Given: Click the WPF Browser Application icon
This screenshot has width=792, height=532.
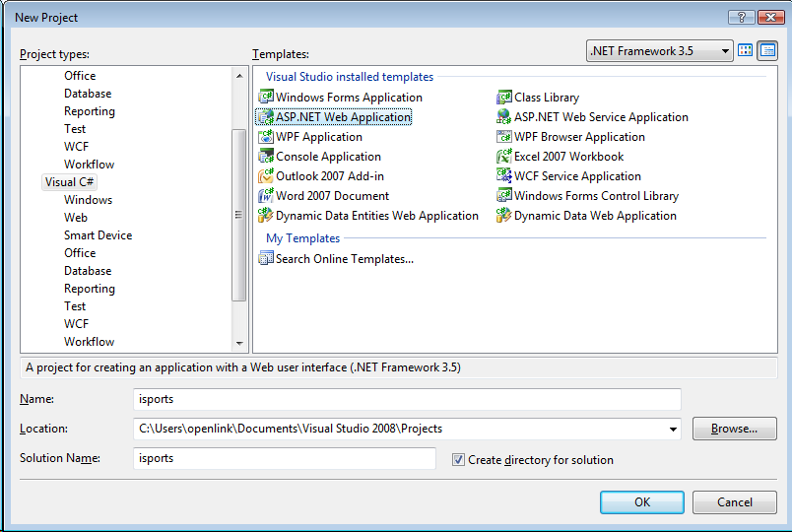Looking at the screenshot, I should pyautogui.click(x=504, y=136).
